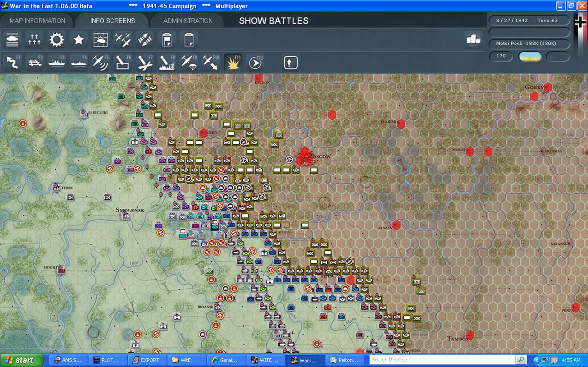Image resolution: width=588 pixels, height=367 pixels.
Task: Open the Windows start button
Action: (x=22, y=360)
